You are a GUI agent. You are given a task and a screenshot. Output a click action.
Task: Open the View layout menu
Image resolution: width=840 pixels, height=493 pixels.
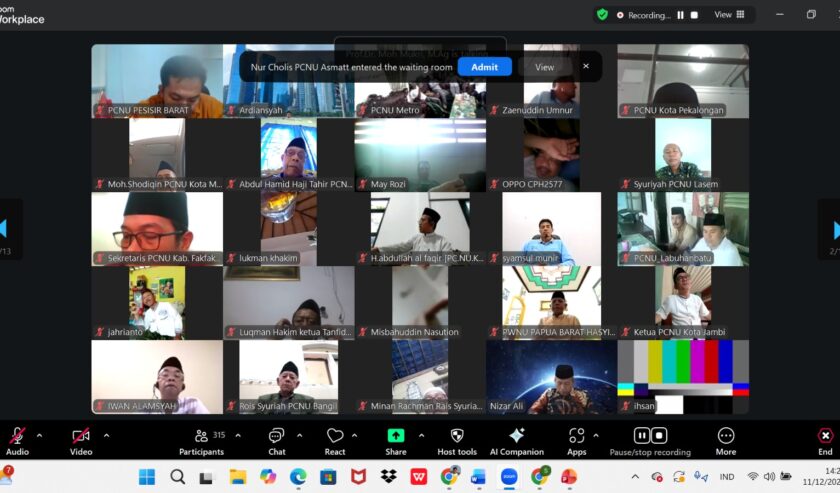click(x=729, y=15)
